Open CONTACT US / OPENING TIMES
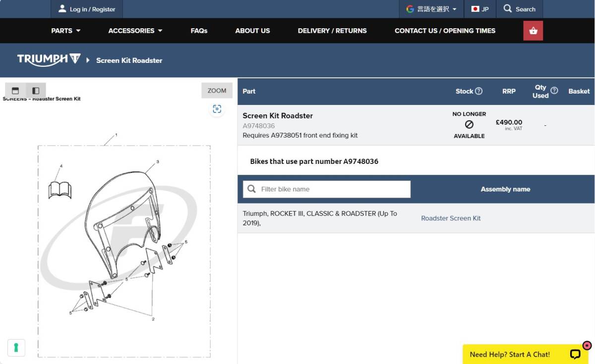595x364 pixels. coord(445,31)
